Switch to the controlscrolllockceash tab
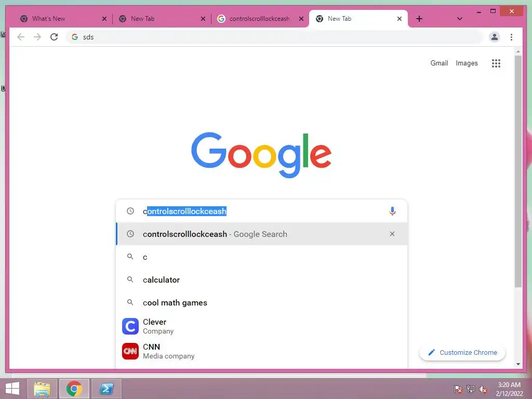This screenshot has height=399, width=532. (x=260, y=19)
